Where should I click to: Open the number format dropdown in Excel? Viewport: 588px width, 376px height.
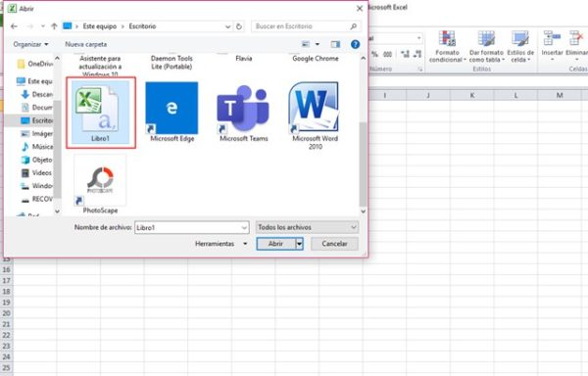click(418, 38)
